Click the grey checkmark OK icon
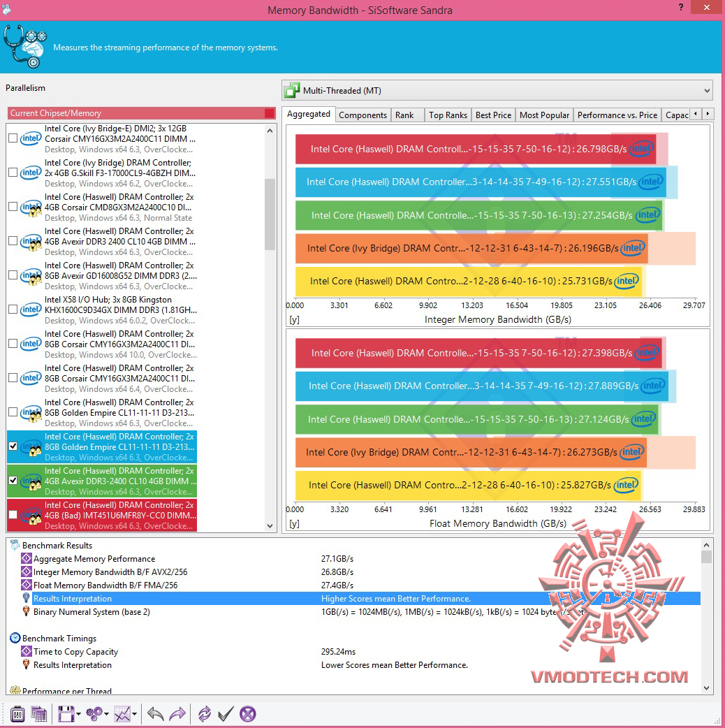Viewport: 725px width, 728px height. 226,713
